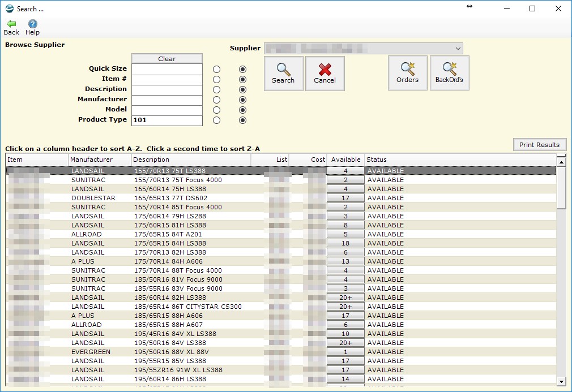Open the Help icon
The height and width of the screenshot is (392, 572).
[x=33, y=24]
